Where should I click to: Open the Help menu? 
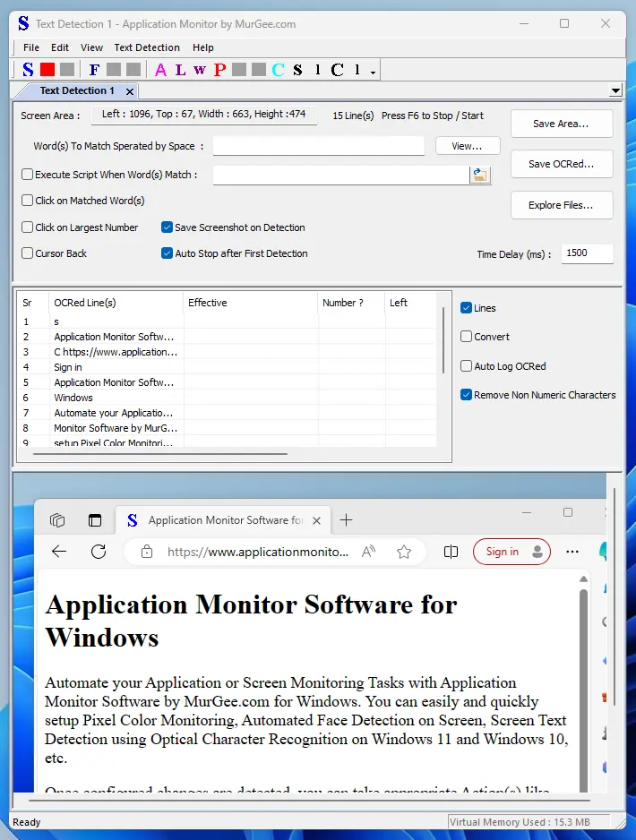(x=203, y=47)
